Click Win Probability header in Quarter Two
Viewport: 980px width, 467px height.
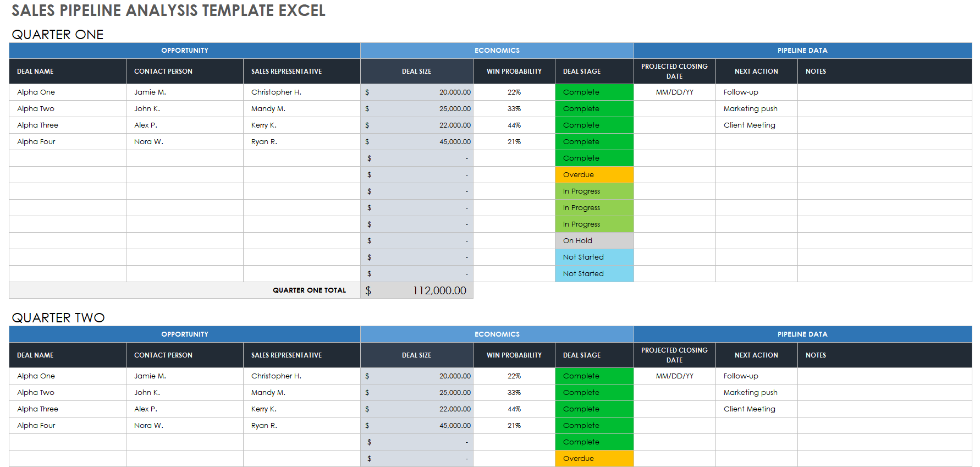(514, 355)
